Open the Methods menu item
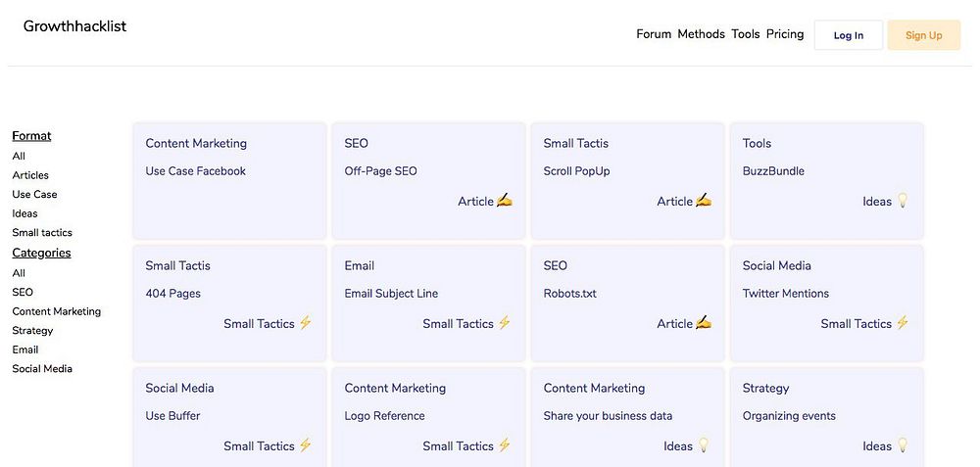Image resolution: width=980 pixels, height=467 pixels. 701,34
